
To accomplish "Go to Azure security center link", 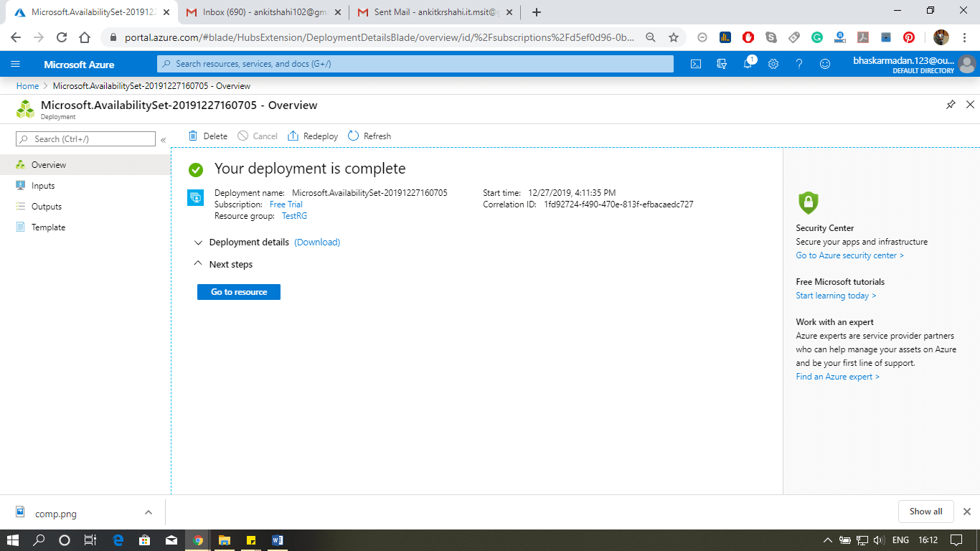I will [x=849, y=255].
